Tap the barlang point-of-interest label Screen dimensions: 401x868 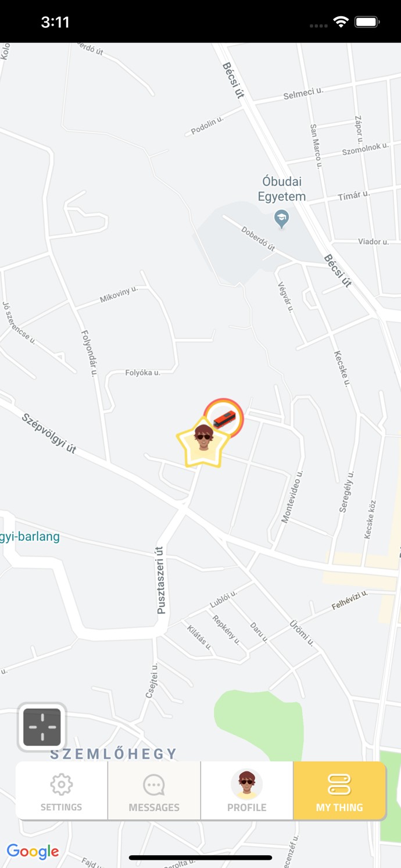click(30, 536)
